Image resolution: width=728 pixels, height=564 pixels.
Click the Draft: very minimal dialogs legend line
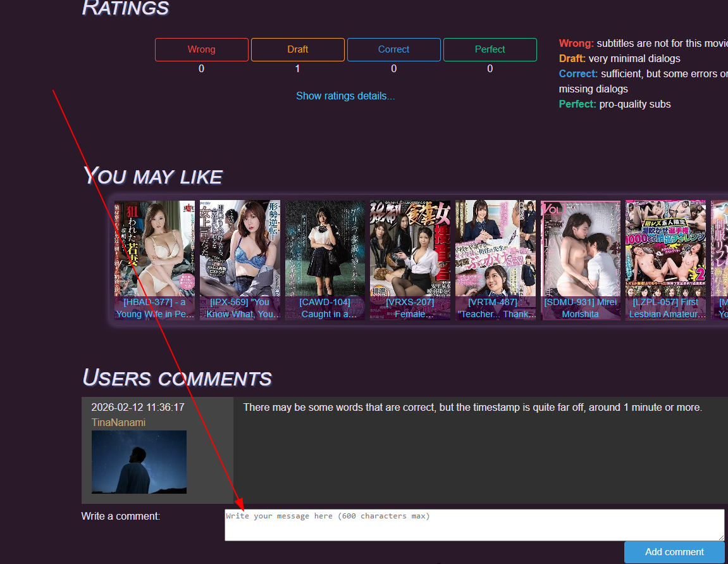tap(619, 58)
